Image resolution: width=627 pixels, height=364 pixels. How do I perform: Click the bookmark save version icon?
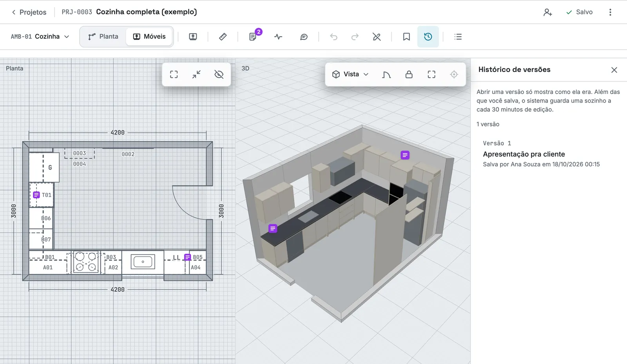(406, 37)
